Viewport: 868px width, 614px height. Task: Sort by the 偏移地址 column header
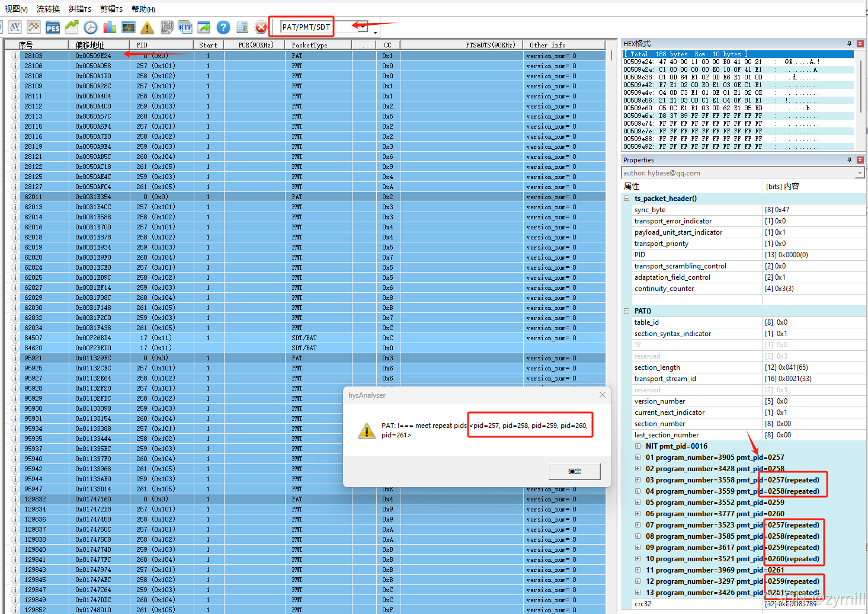click(x=99, y=45)
